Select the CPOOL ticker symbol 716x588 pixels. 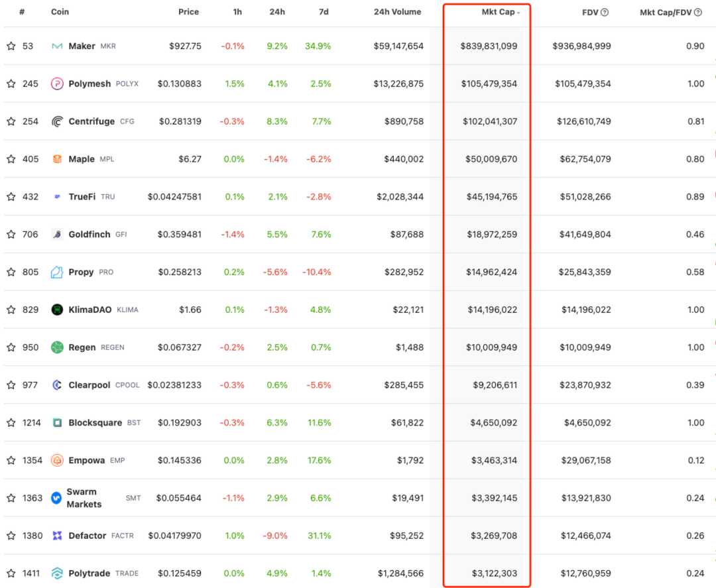pyautogui.click(x=127, y=385)
